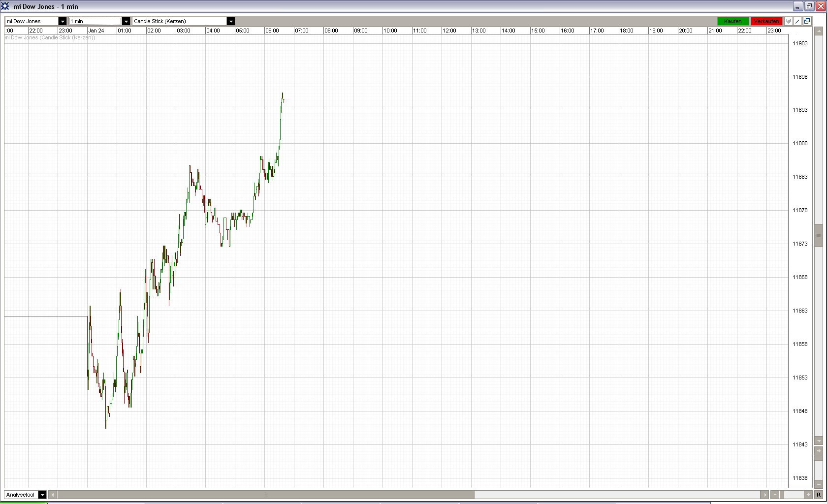Click the horizontal time scrollbar thumb
Image resolution: width=827 pixels, height=504 pixels.
coord(266,495)
